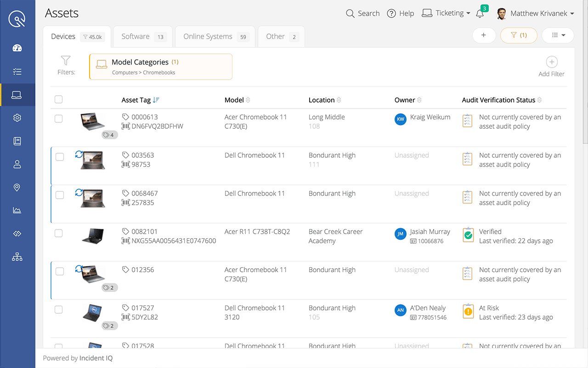Viewport: 588px width, 368px height.
Task: Open the Dashboard speedometer icon in the sidebar
Action: 17,48
